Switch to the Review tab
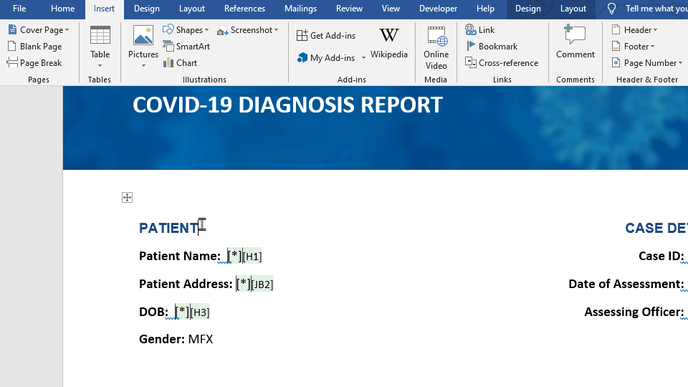This screenshot has width=688, height=387. [x=349, y=9]
